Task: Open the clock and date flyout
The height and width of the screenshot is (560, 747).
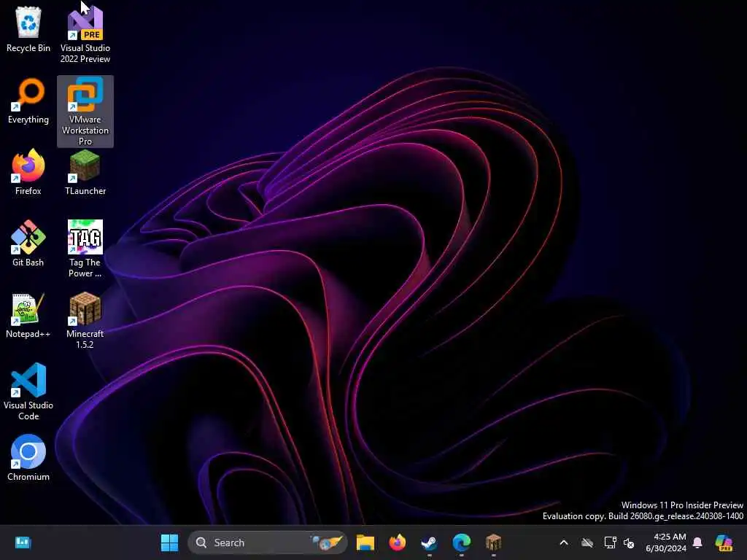Action: click(x=666, y=542)
